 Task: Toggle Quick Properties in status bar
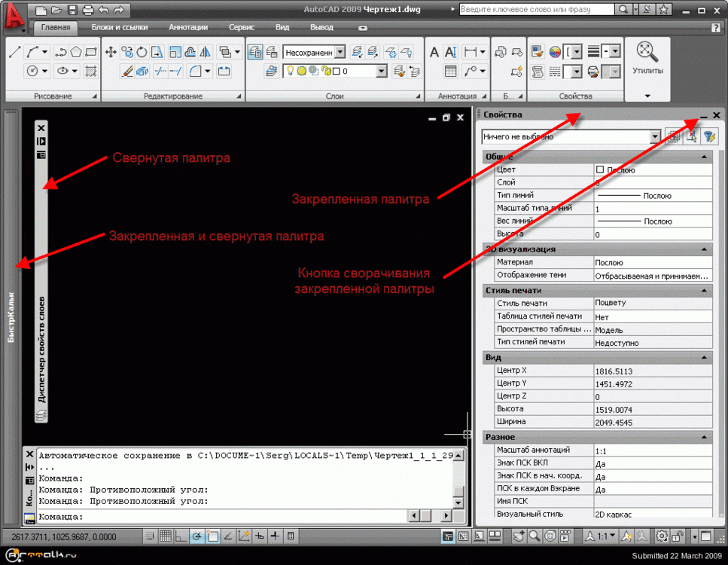point(291,536)
